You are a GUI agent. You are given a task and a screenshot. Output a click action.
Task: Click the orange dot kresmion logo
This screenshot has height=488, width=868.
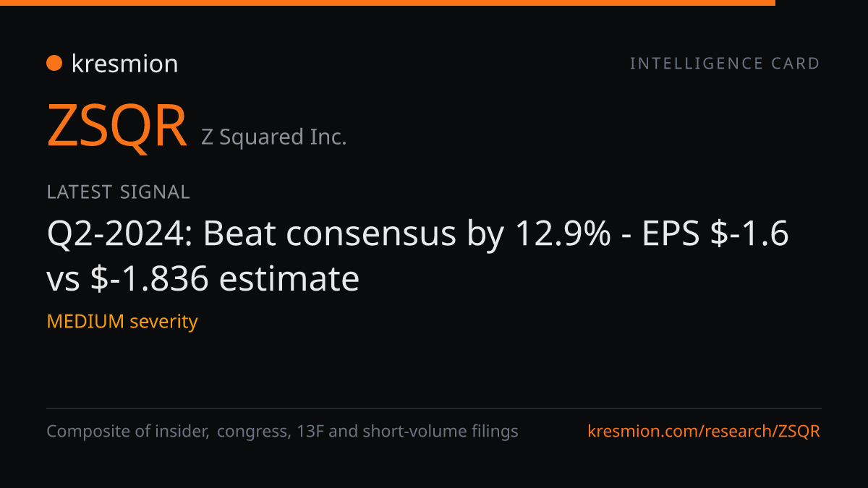click(54, 64)
